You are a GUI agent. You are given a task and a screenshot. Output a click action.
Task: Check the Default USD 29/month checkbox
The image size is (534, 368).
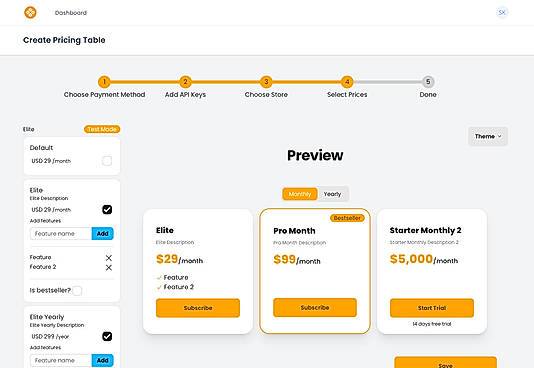(x=107, y=161)
